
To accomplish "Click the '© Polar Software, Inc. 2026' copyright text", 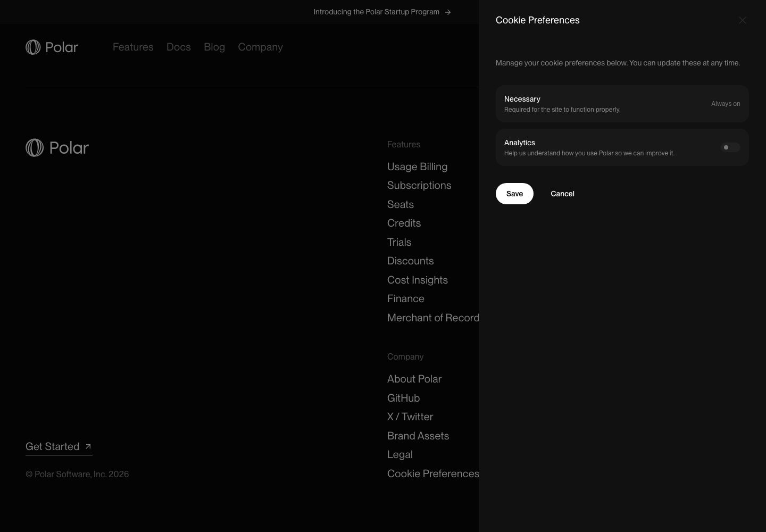I will point(77,475).
